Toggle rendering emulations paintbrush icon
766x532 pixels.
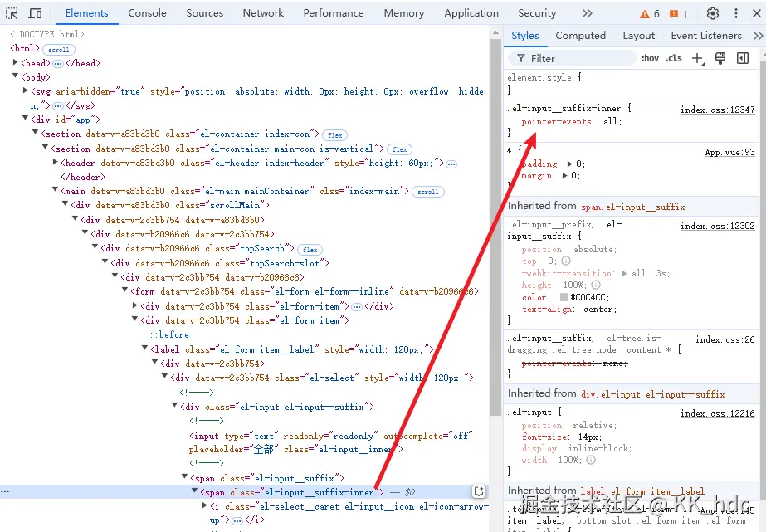tap(720, 58)
